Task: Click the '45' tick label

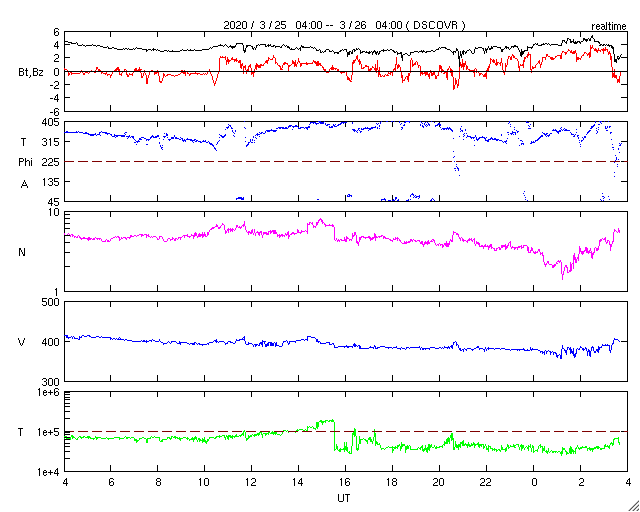Action: pyautogui.click(x=55, y=202)
